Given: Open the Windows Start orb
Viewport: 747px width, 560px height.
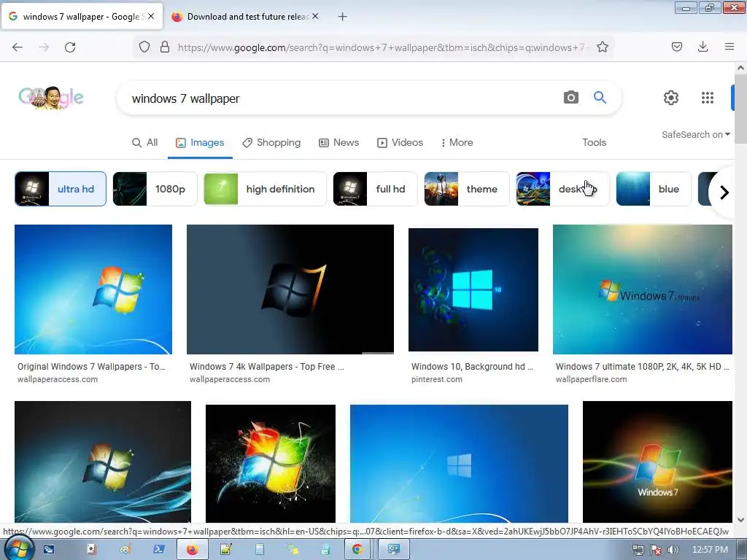Looking at the screenshot, I should coord(19,549).
